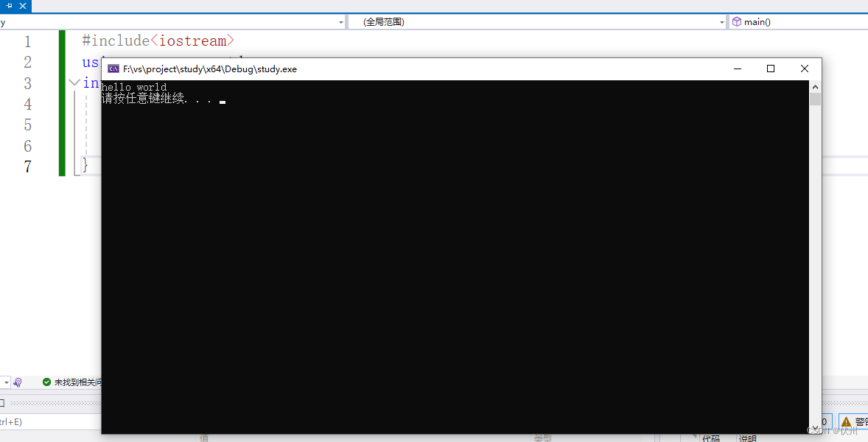The image size is (868, 442).
Task: Click line number 5 in the editor
Action: [x=28, y=125]
